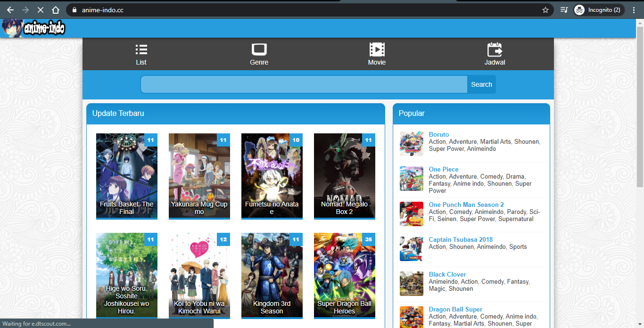Click the One Piece cover image
Screen dimensions: 644x328
(x=412, y=179)
